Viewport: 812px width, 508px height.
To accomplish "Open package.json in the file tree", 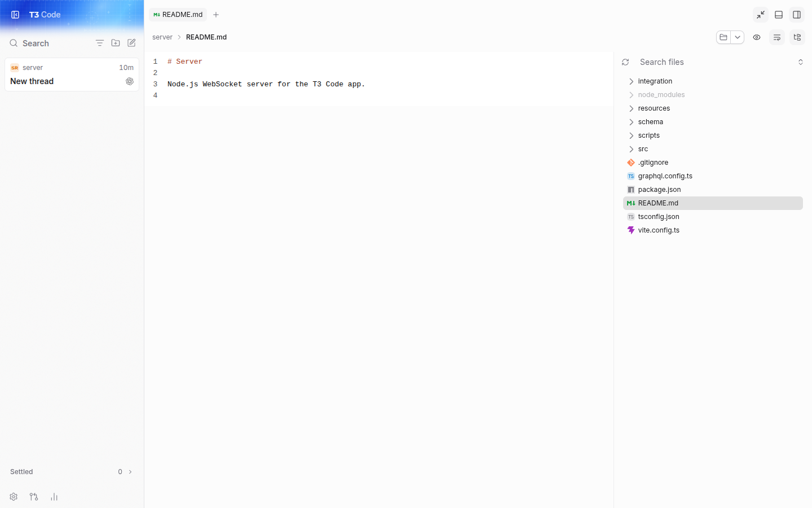I will click(x=713, y=190).
